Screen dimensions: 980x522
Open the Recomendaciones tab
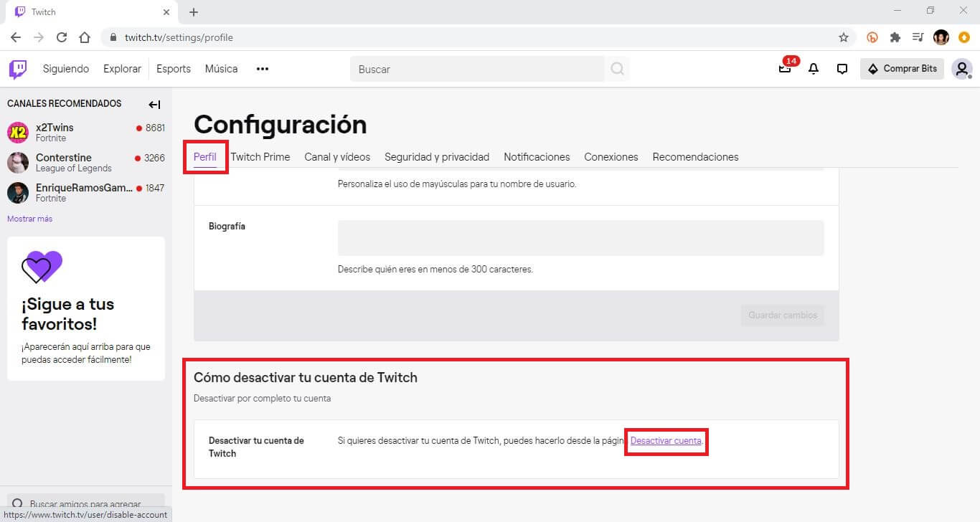pos(695,157)
